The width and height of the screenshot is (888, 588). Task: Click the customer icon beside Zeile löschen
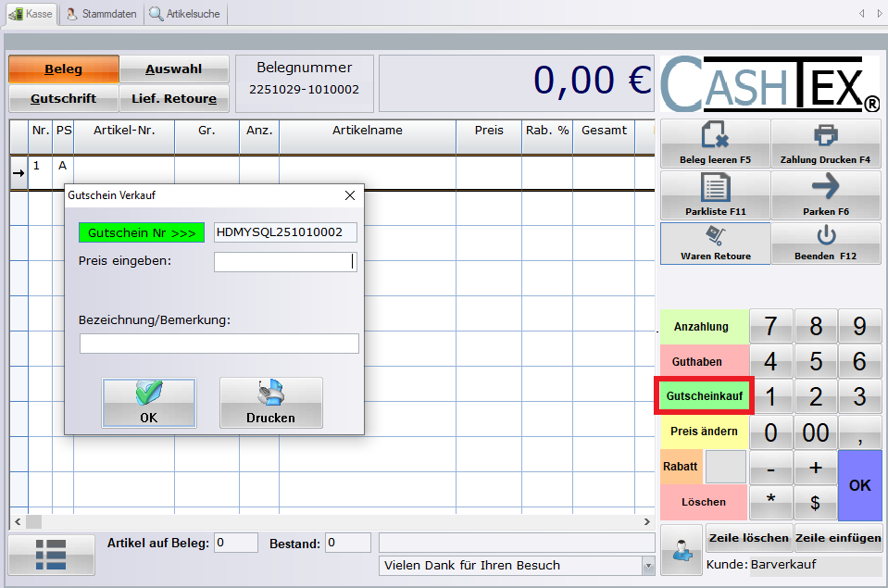(681, 549)
